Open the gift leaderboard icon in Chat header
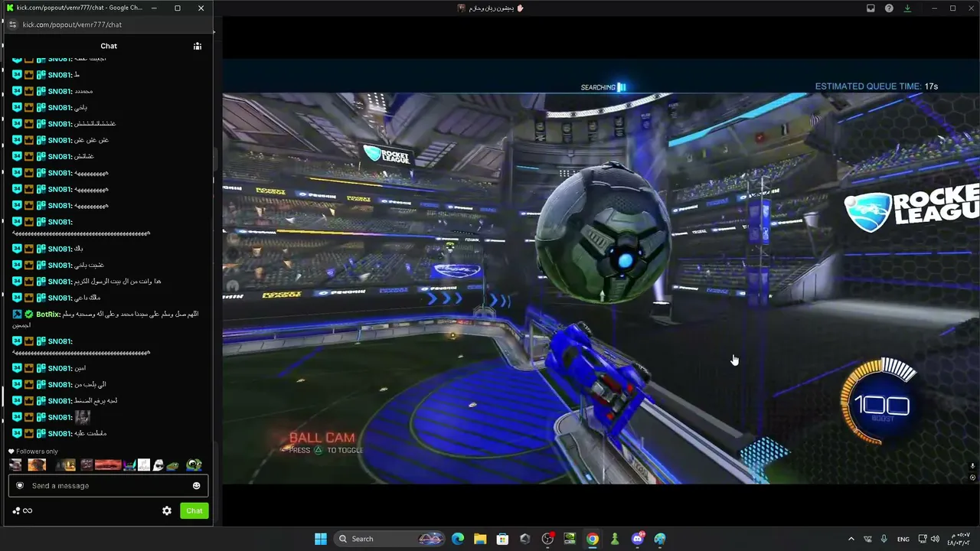The image size is (980, 551). click(x=198, y=46)
